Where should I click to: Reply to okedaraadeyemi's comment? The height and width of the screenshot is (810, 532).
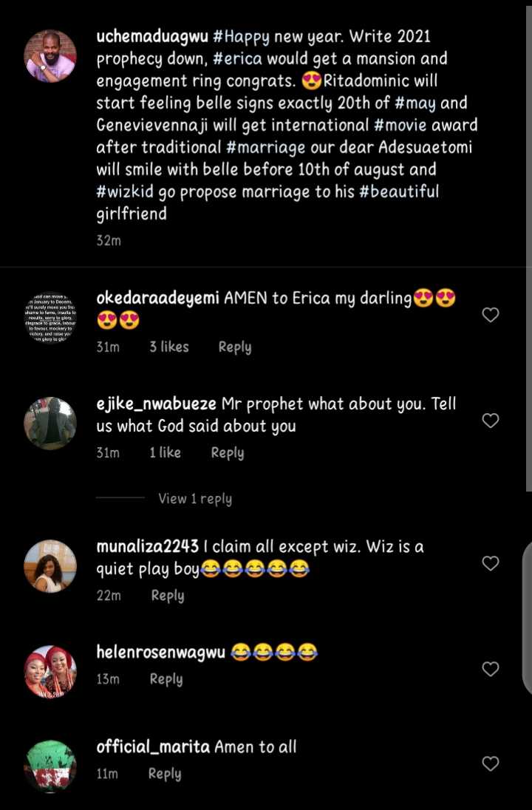pyautogui.click(x=235, y=347)
